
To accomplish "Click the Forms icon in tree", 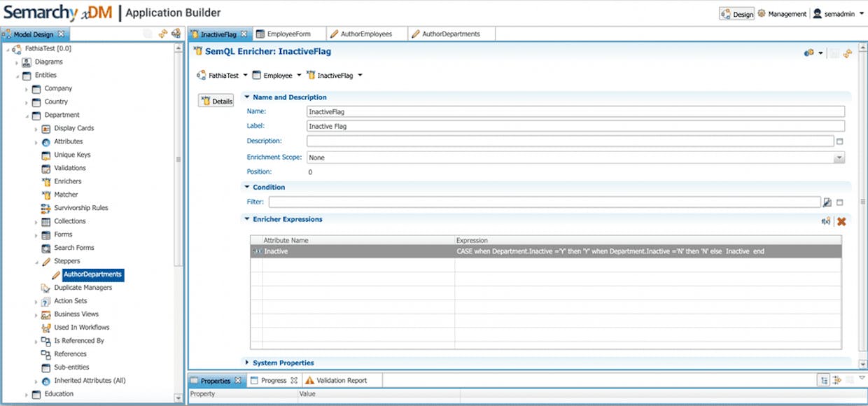I will coord(46,234).
